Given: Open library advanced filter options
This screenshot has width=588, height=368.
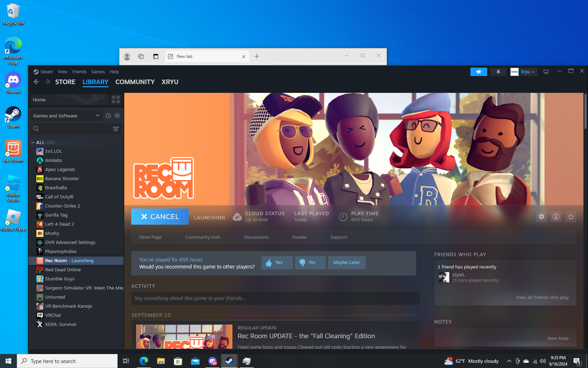Looking at the screenshot, I should point(116,129).
